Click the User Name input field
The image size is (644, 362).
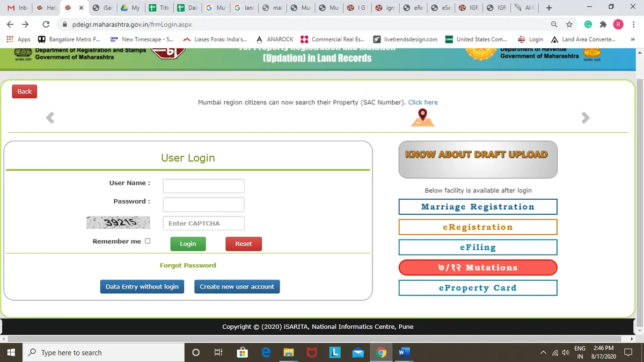coord(203,186)
